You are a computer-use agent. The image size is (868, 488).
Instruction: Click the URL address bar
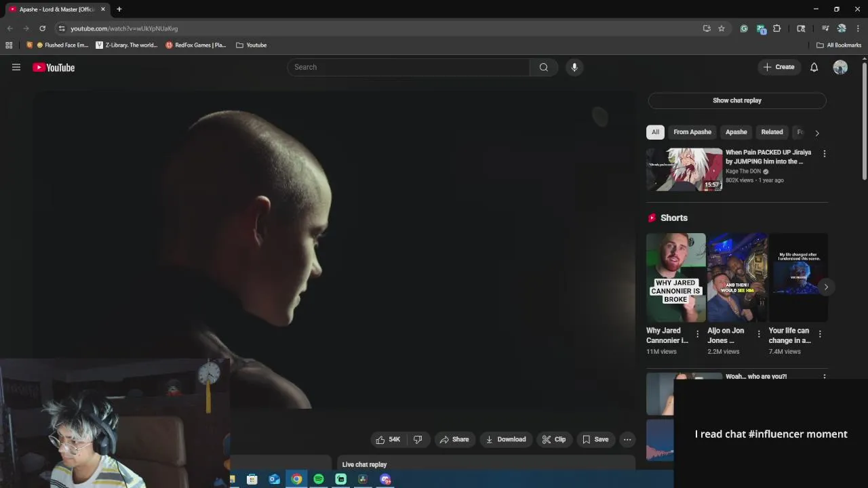(380, 28)
